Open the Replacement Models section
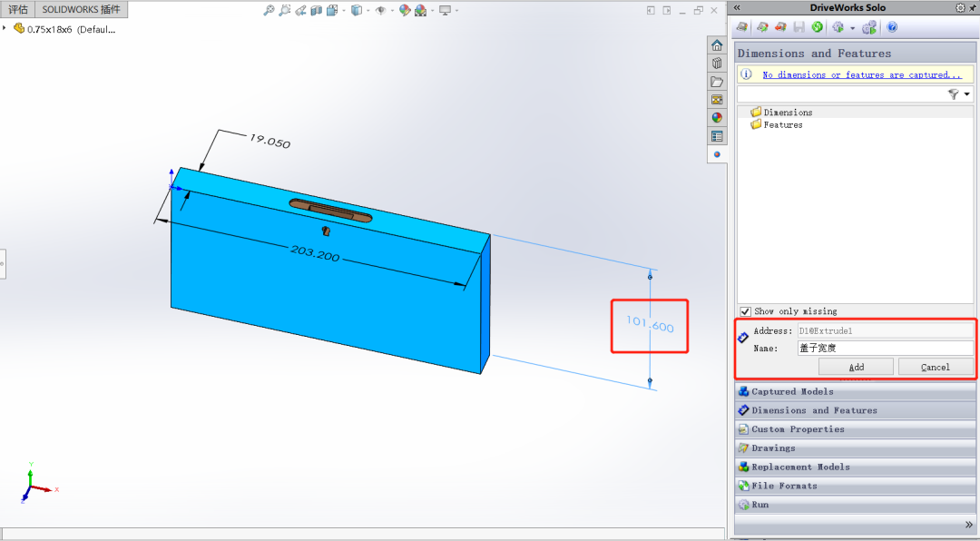Image resolution: width=980 pixels, height=541 pixels. 855,467
